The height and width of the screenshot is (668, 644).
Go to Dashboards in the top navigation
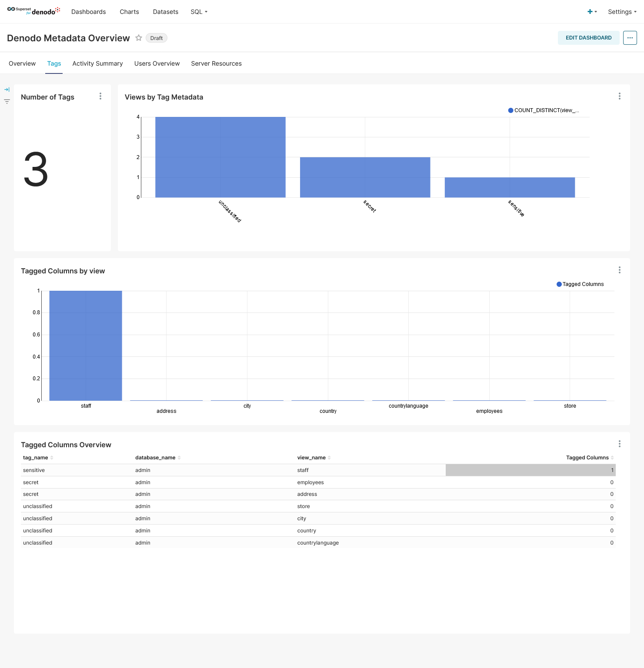pyautogui.click(x=89, y=12)
